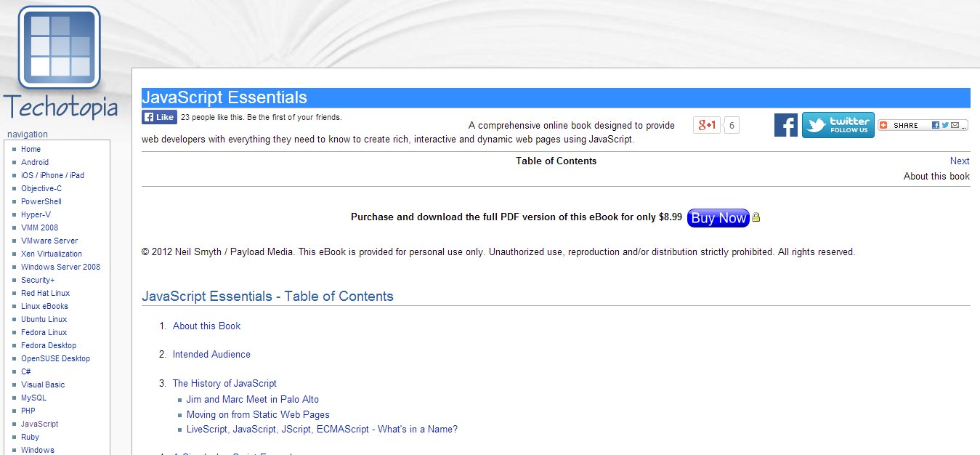Open C# sidebar link
This screenshot has width=980, height=455.
(x=26, y=372)
